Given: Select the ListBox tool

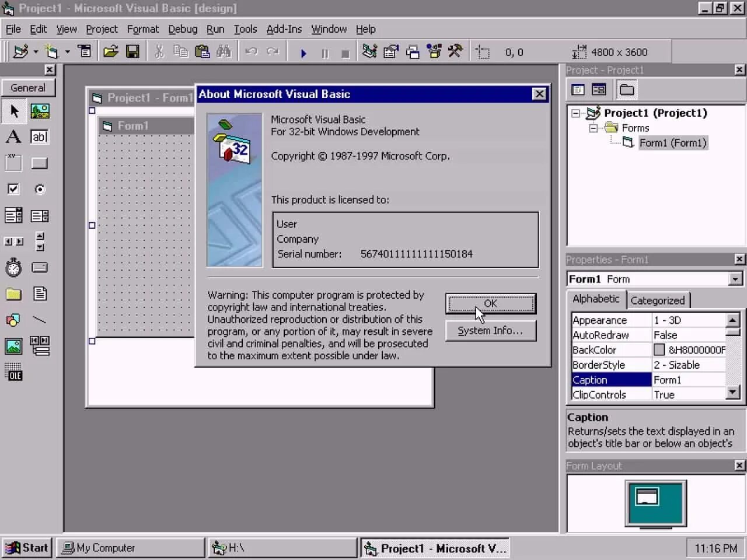Looking at the screenshot, I should click(x=40, y=216).
